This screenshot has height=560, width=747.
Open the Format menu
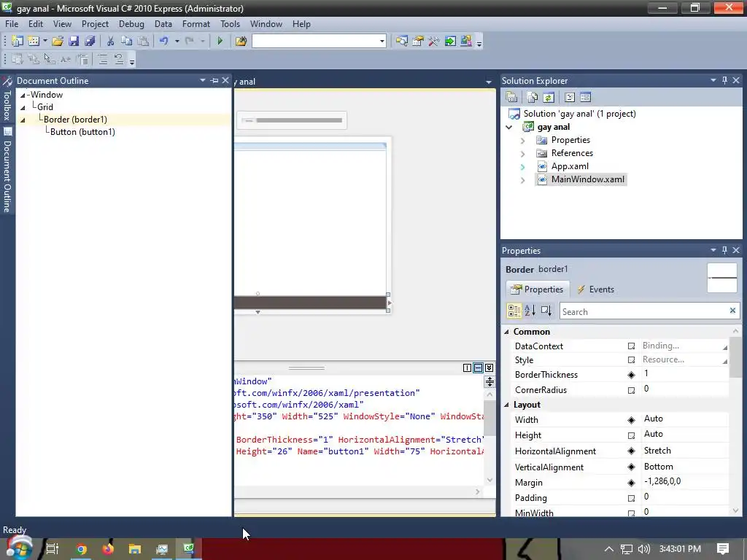coord(196,24)
